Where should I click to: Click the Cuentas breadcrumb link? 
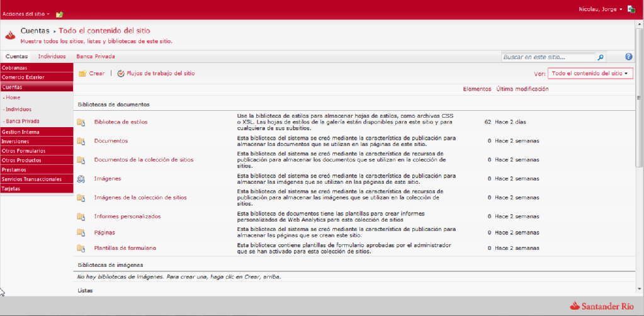point(35,31)
